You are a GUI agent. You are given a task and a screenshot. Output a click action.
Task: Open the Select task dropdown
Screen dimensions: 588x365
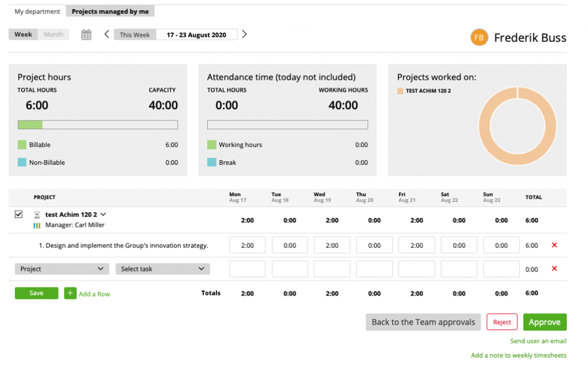pos(162,269)
